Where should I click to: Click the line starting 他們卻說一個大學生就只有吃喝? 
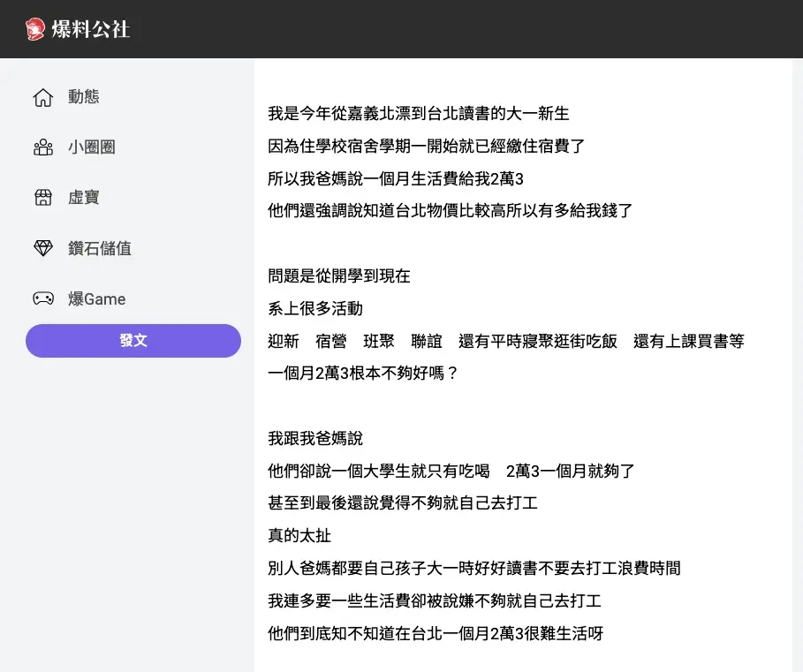coord(451,471)
